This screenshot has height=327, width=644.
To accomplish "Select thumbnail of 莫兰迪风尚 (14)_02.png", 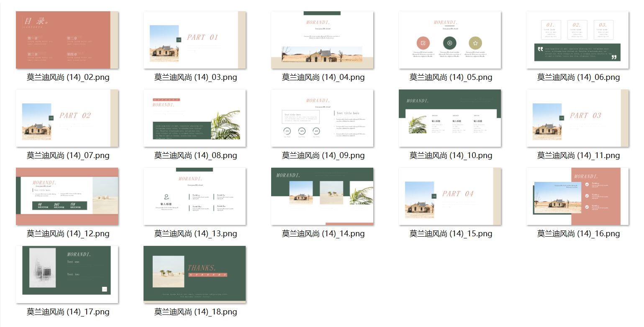I will (x=67, y=40).
